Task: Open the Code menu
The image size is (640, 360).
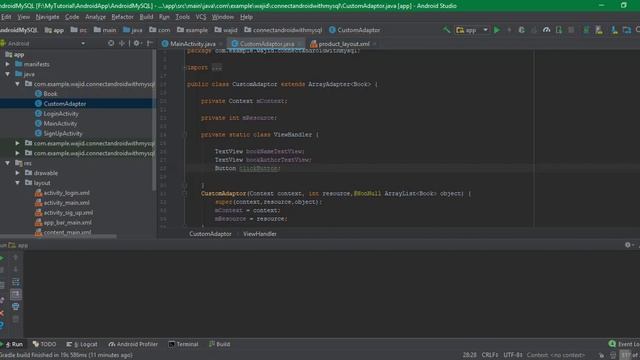Action: point(72,17)
